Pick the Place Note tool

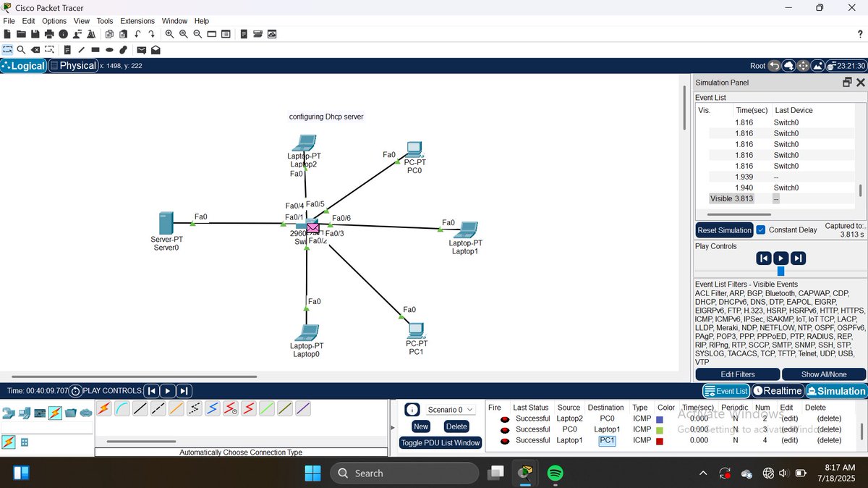(x=67, y=50)
